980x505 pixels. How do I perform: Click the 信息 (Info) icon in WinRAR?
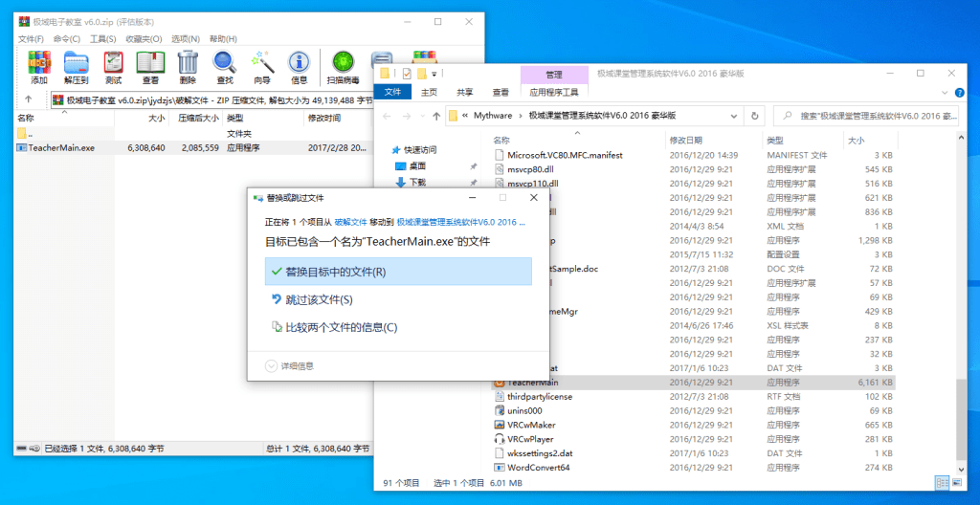click(x=299, y=68)
